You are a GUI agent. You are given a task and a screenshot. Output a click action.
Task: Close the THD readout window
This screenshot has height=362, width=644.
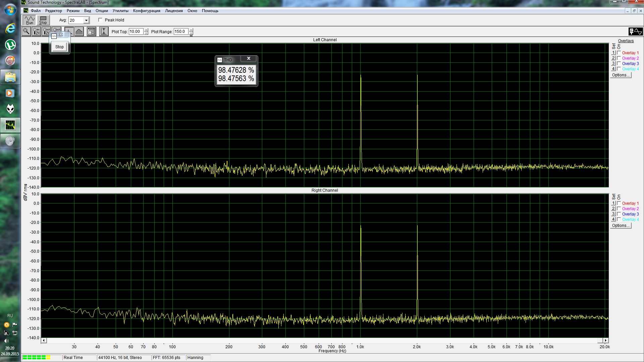pos(249,59)
